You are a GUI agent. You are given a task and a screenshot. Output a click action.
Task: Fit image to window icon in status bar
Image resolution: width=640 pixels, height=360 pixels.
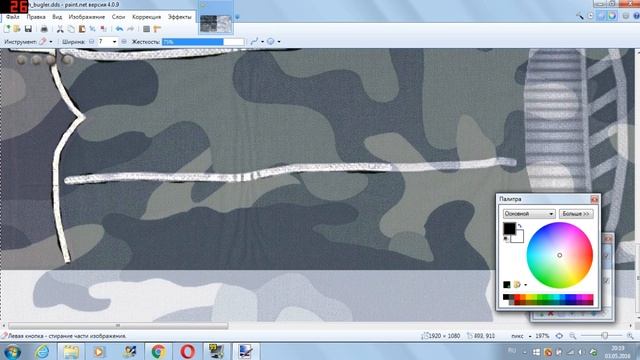(x=559, y=336)
